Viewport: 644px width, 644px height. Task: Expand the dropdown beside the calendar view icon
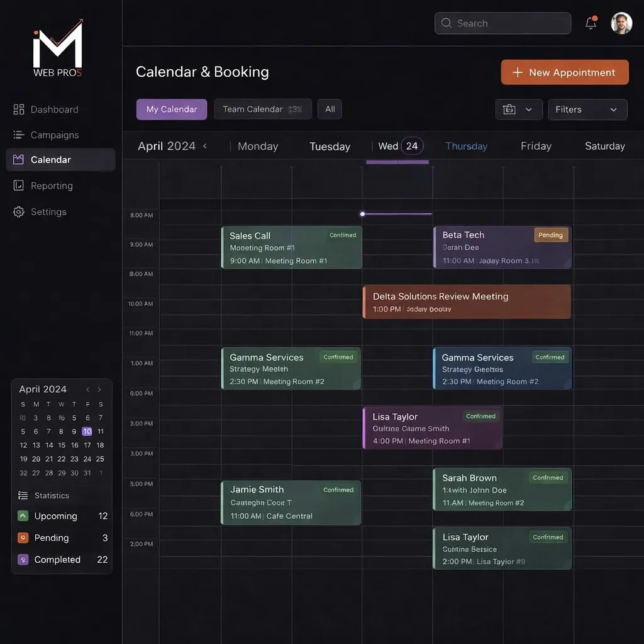[x=529, y=109]
